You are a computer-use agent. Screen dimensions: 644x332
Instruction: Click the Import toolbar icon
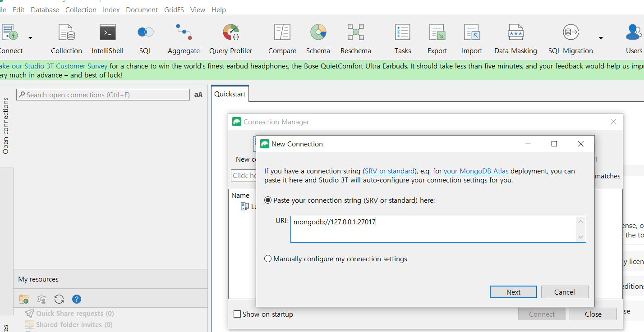(x=472, y=39)
